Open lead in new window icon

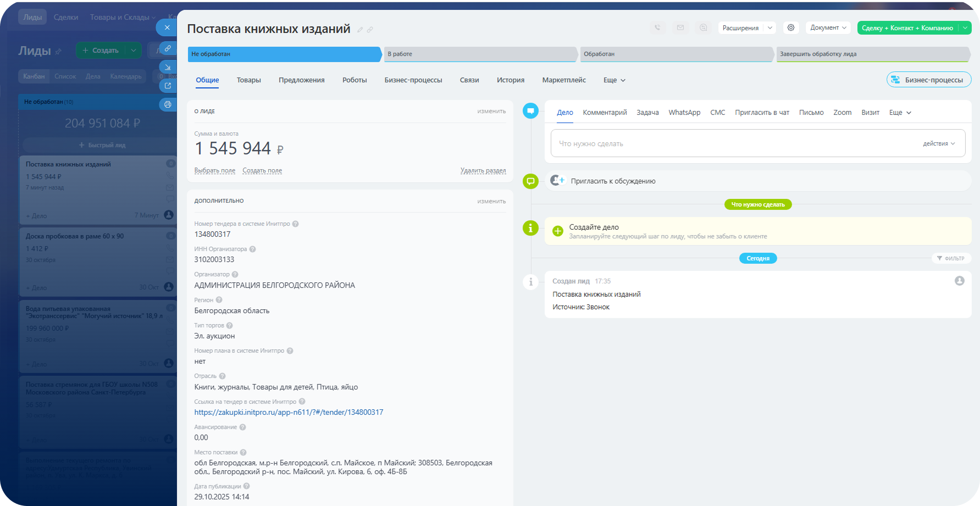click(168, 86)
